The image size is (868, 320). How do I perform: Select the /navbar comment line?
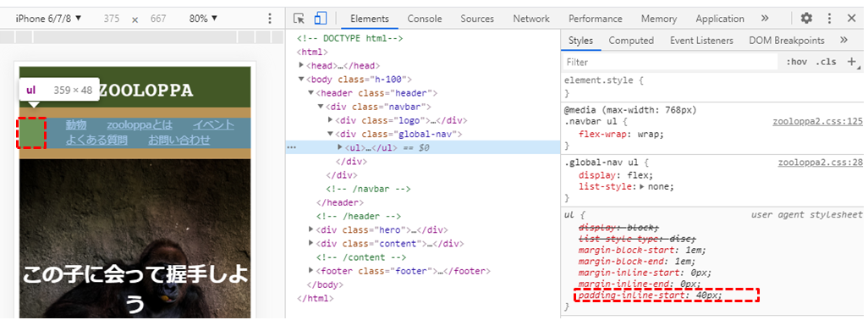[x=368, y=189]
